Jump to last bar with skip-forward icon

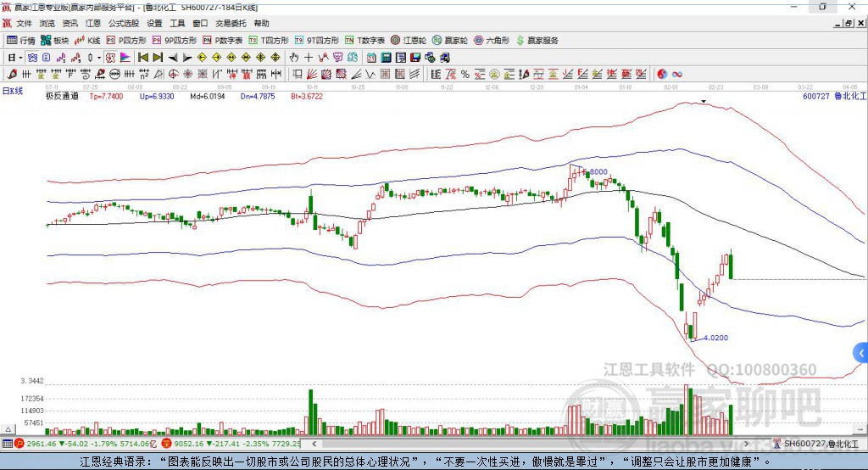158,58
